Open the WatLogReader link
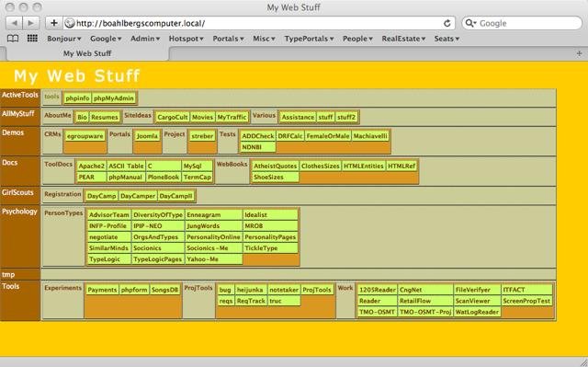 477,312
